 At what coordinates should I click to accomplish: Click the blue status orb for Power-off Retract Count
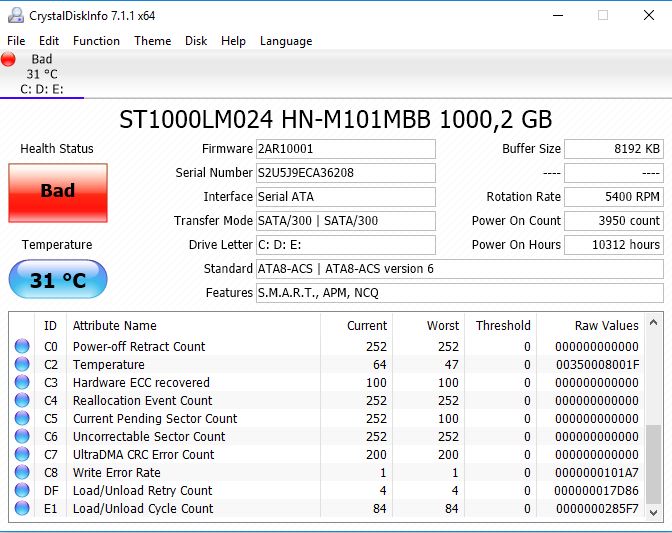(22, 346)
